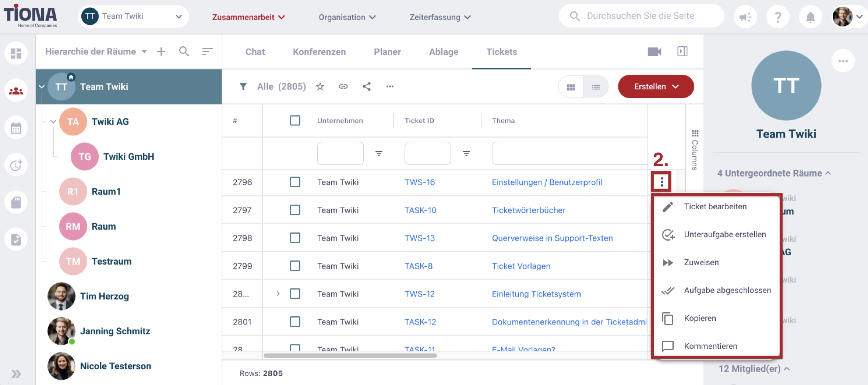Collapse the 12 Mitglied(er) section
This screenshot has height=385, width=868.
pos(754,369)
